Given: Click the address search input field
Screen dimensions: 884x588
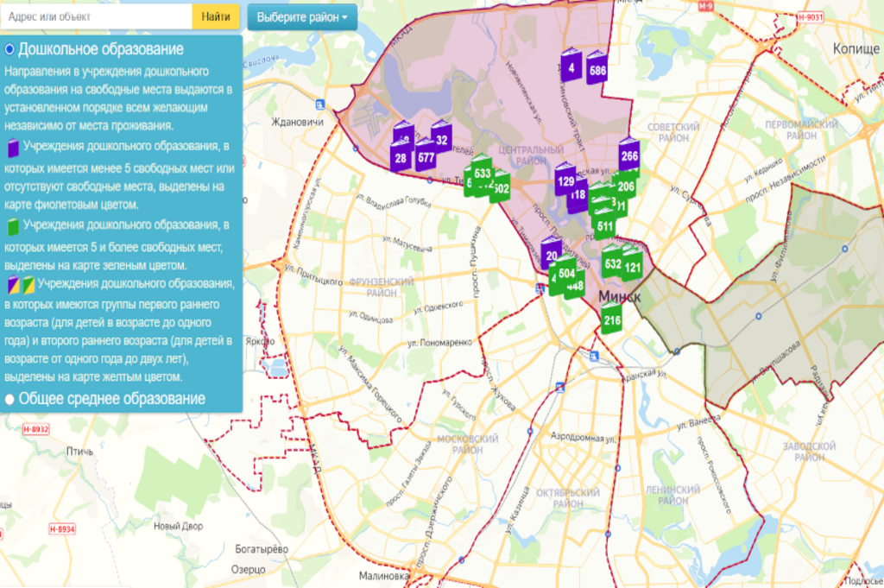Looking at the screenshot, I should [96, 16].
